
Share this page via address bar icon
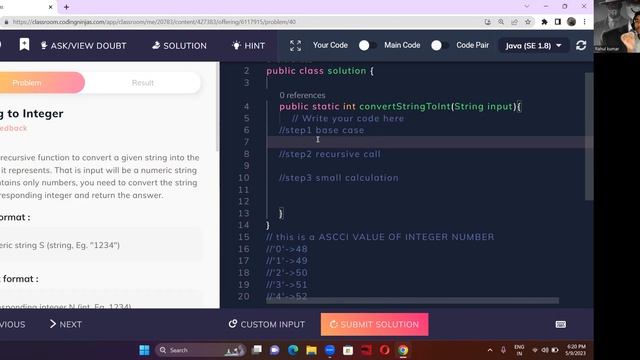[x=514, y=22]
